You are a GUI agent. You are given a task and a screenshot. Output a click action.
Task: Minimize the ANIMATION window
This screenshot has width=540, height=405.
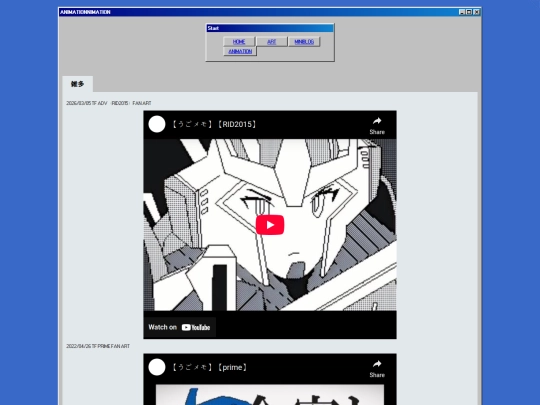point(462,12)
